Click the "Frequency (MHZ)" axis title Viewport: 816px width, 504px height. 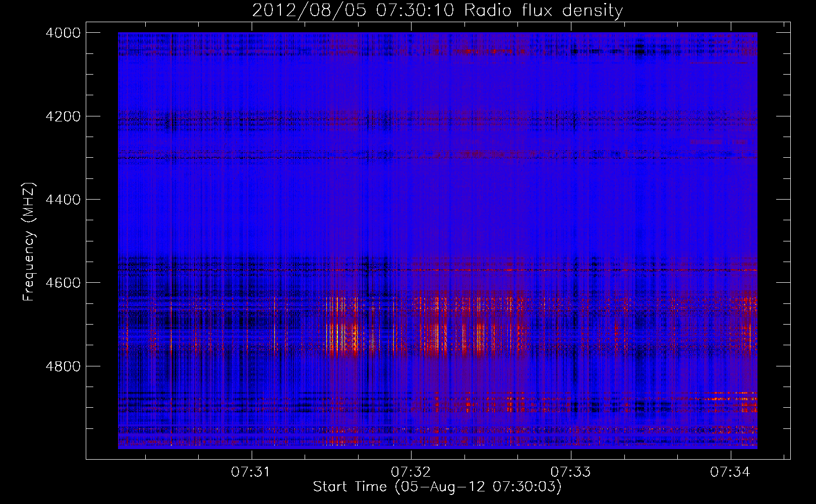coord(29,242)
